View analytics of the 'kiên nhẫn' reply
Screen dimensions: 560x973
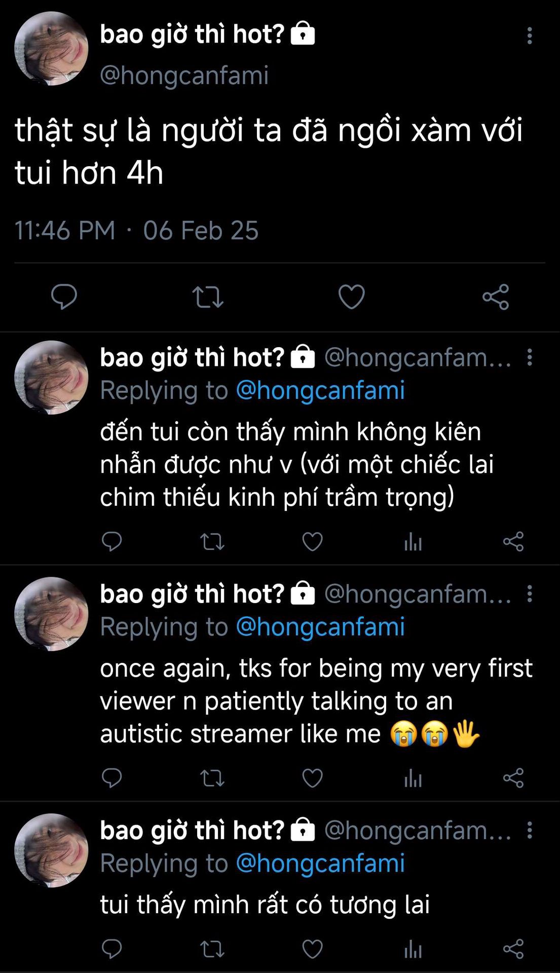point(413,542)
